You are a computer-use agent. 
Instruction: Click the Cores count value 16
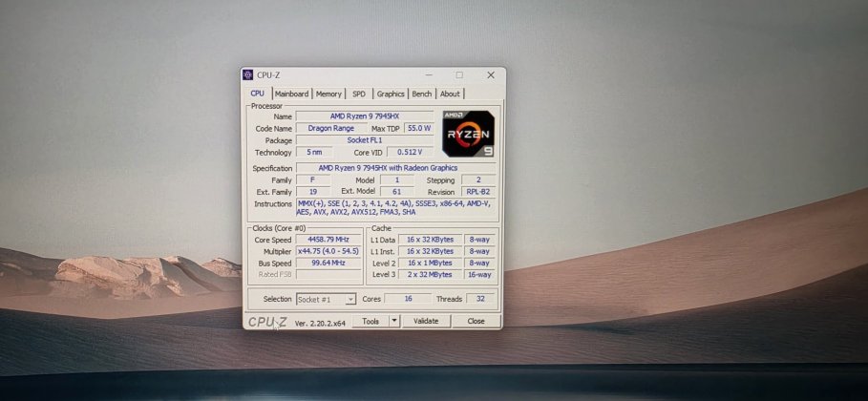[408, 299]
